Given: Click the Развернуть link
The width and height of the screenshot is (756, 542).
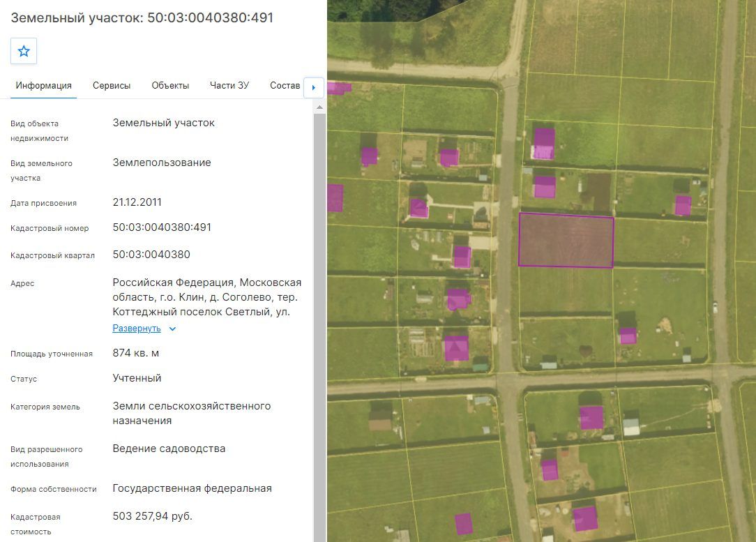Looking at the screenshot, I should click(137, 329).
